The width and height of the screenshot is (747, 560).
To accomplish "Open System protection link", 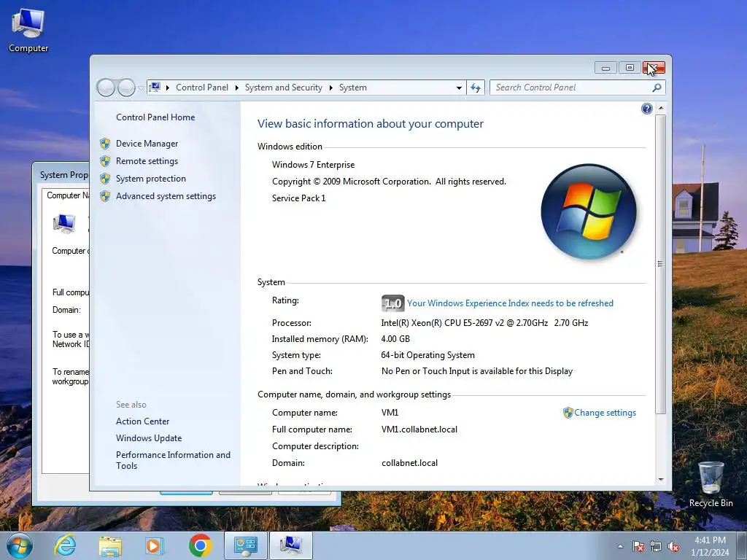I will pyautogui.click(x=150, y=179).
